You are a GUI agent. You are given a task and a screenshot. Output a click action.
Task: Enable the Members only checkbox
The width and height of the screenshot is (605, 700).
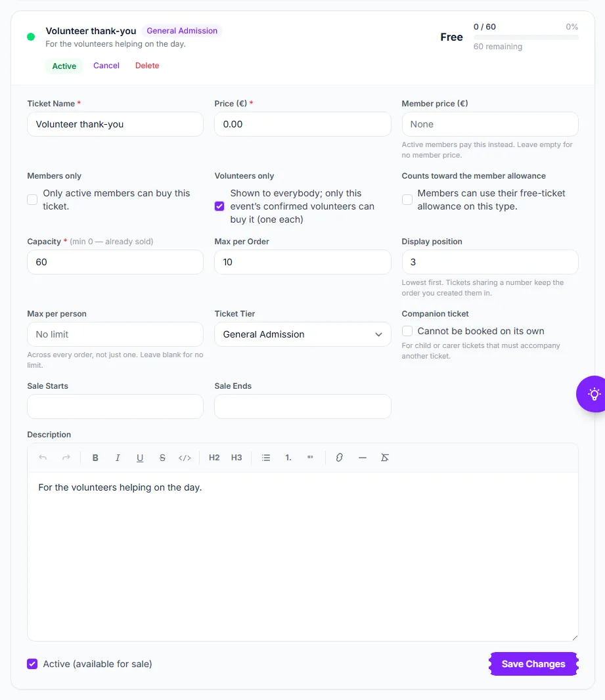point(32,200)
